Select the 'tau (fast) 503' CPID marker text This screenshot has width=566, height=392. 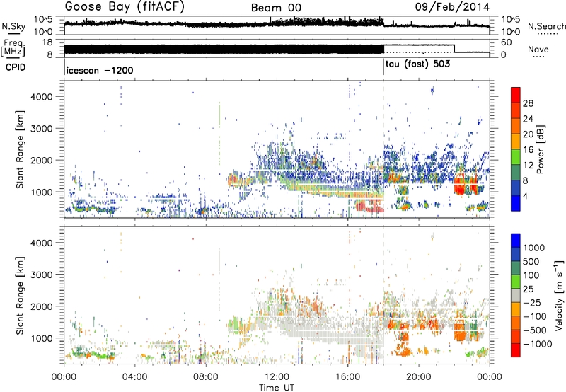418,64
